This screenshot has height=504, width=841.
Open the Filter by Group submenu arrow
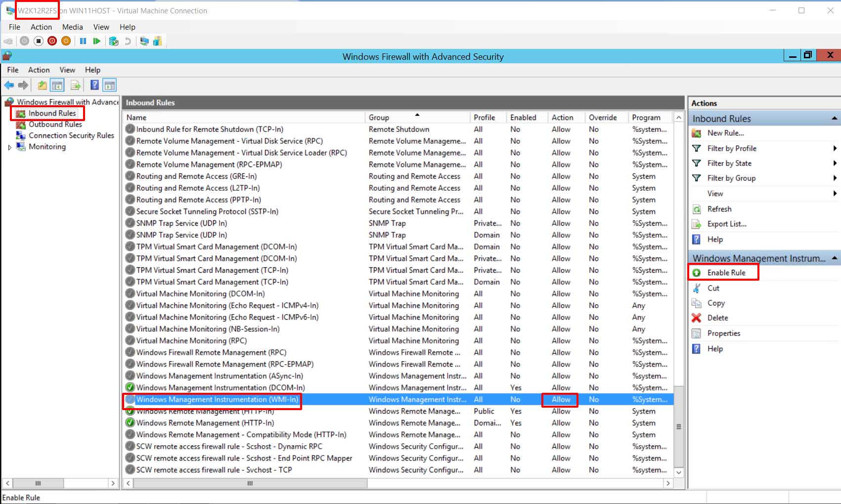[835, 178]
